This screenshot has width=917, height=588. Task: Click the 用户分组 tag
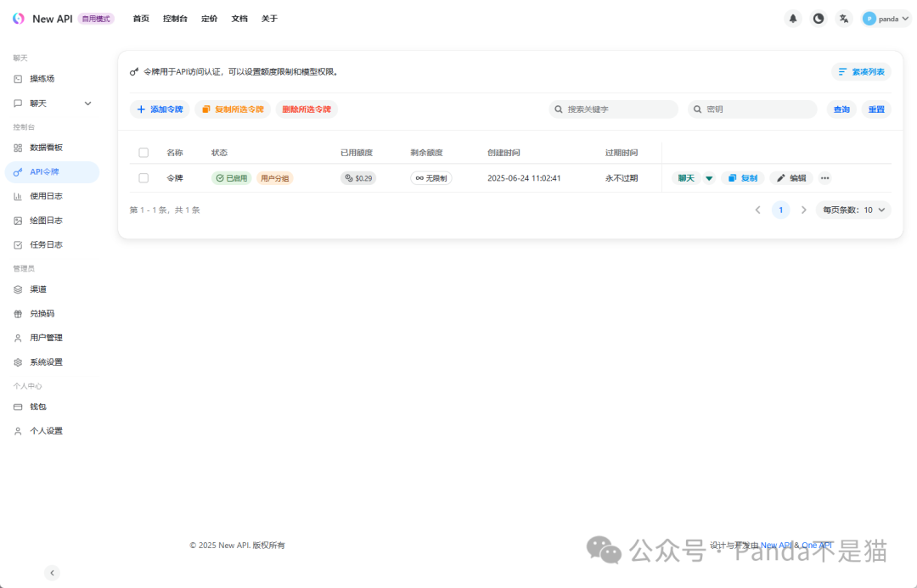coord(275,178)
